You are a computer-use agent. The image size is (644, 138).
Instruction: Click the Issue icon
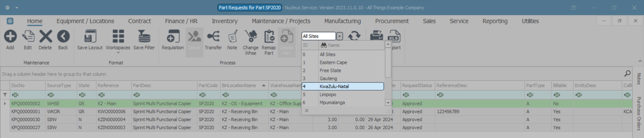pos(194,36)
